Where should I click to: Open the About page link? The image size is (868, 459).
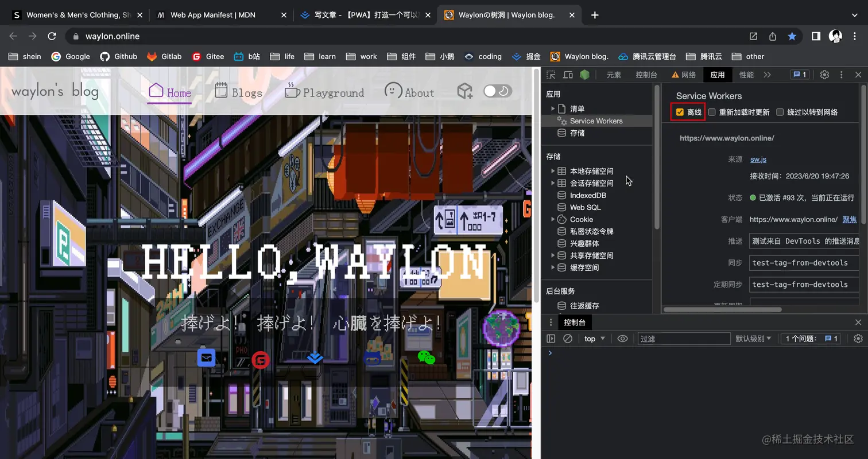(x=409, y=92)
